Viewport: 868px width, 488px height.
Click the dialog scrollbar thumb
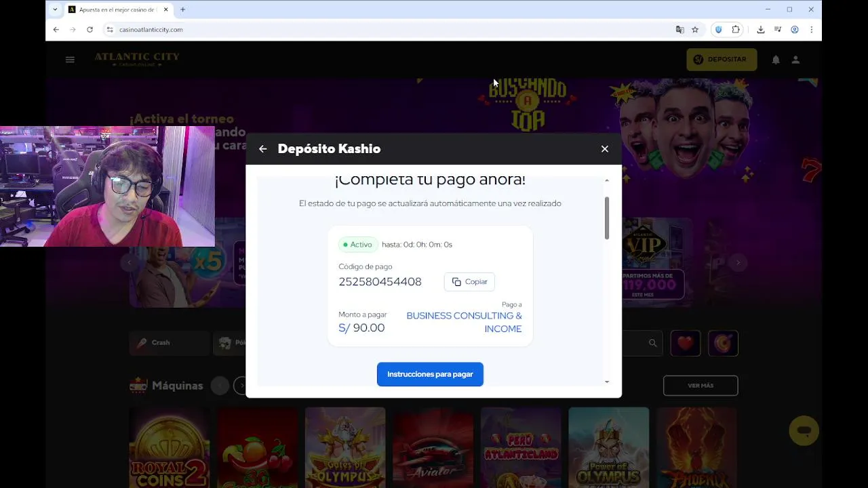[x=607, y=218]
